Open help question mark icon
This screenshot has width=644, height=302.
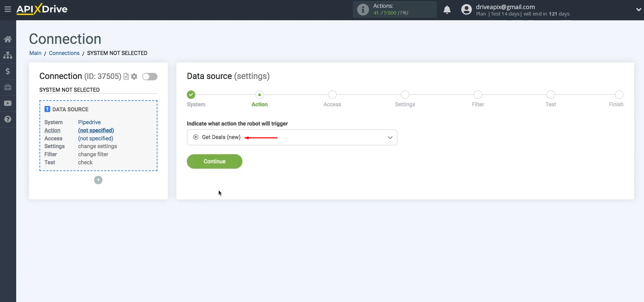8,119
